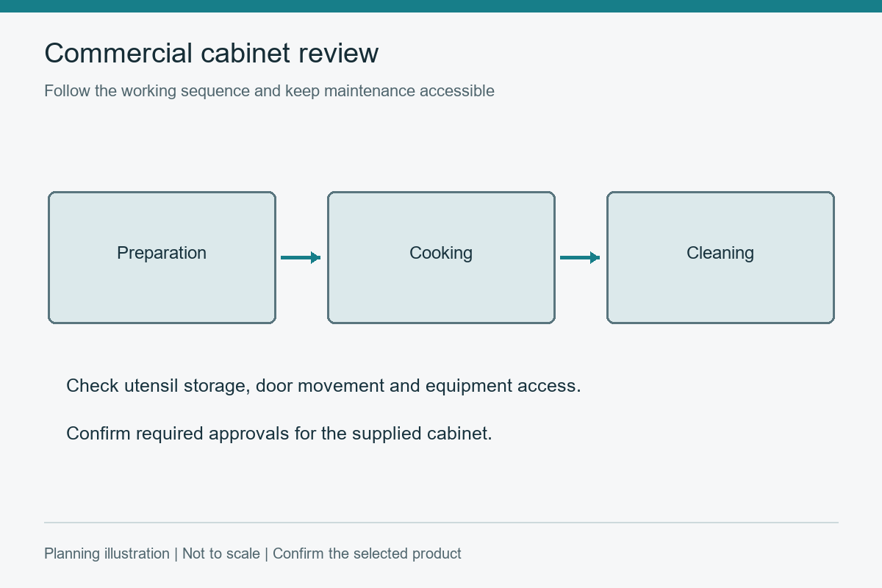Click the Preparation box
882x588 pixels.
point(162,257)
